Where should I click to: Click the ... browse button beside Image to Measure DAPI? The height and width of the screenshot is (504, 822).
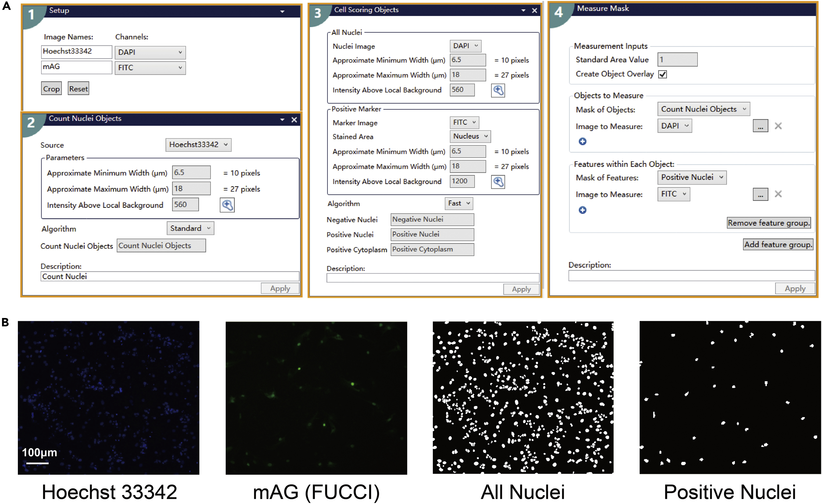760,126
